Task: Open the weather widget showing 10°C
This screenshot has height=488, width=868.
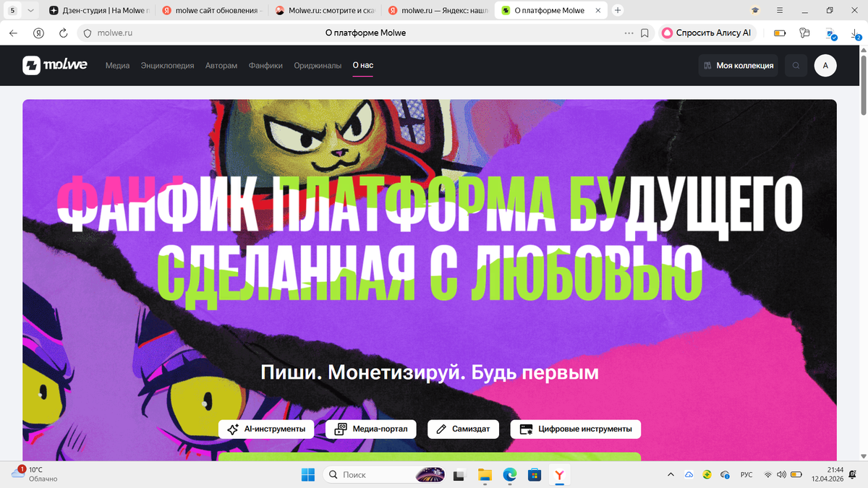Action: (x=35, y=474)
